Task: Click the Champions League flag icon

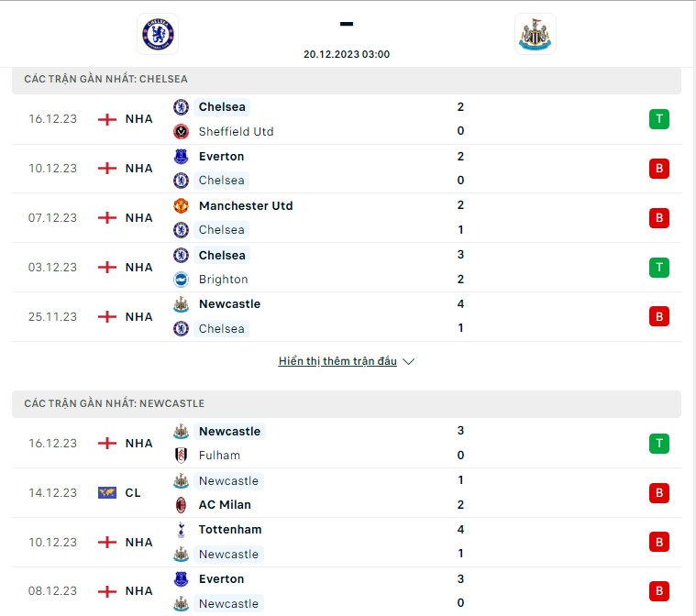Action: point(107,492)
